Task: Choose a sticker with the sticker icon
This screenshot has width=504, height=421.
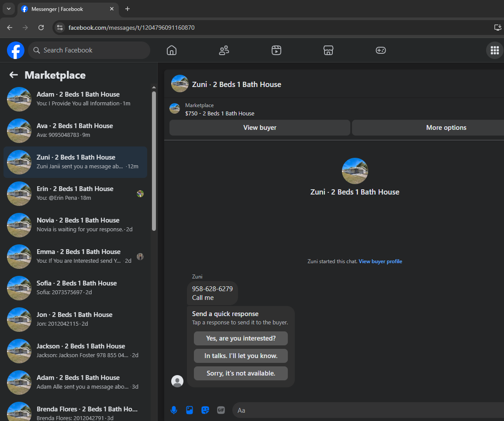Action: tap(205, 410)
